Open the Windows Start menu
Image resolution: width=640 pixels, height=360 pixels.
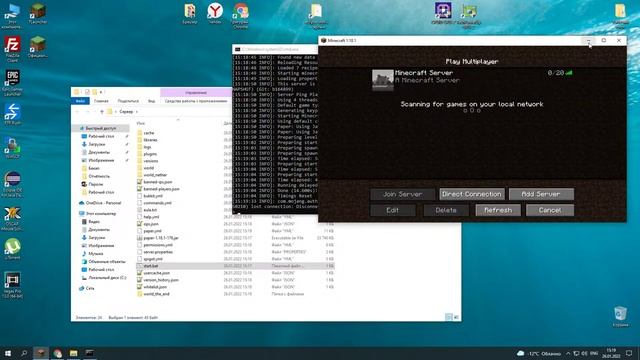(7, 353)
